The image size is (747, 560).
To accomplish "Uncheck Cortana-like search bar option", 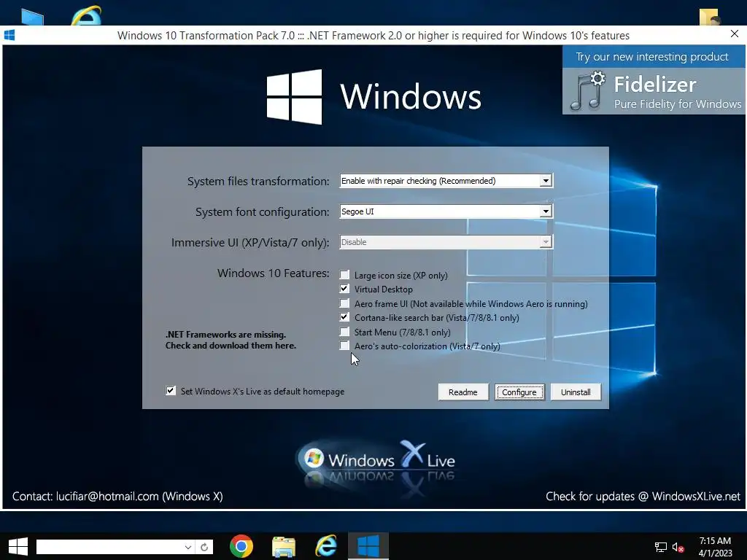I will pyautogui.click(x=344, y=317).
